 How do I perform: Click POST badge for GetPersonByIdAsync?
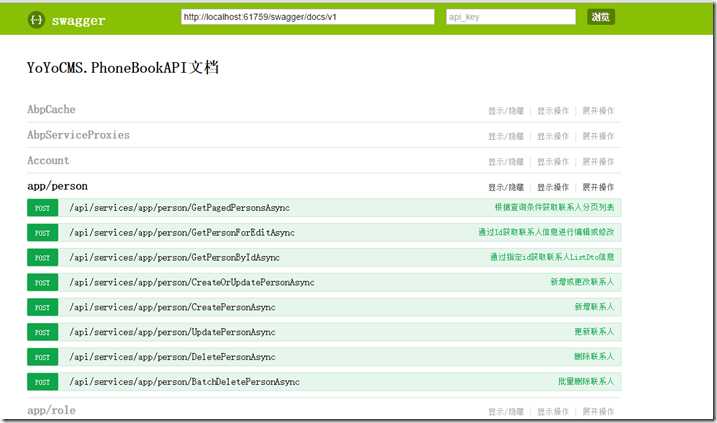coord(43,257)
